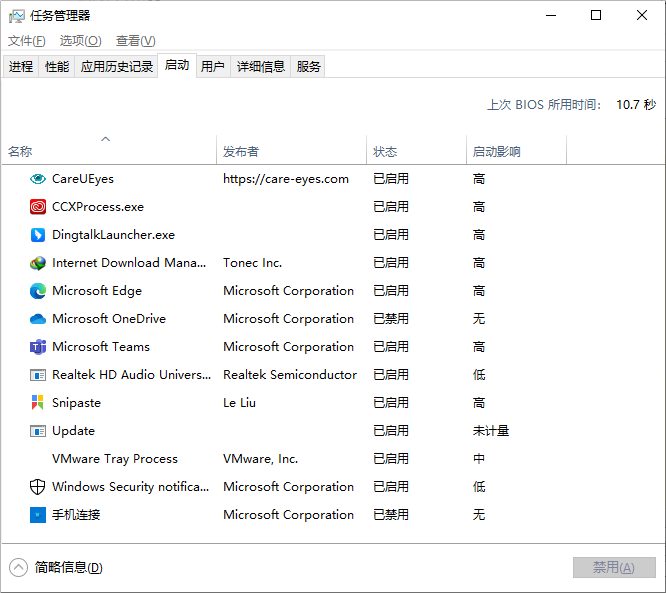Image resolution: width=666 pixels, height=593 pixels.
Task: Click 高 impact of Microsoft Edge
Action: coord(479,291)
